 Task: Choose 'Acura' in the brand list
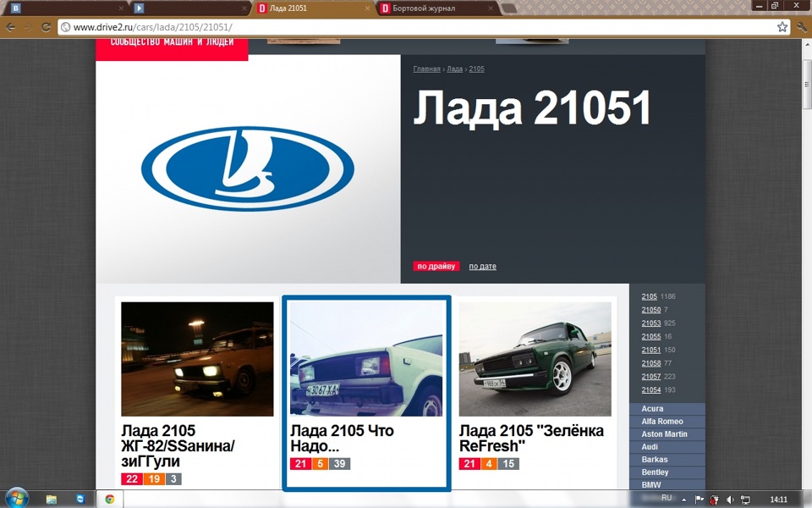[667, 408]
